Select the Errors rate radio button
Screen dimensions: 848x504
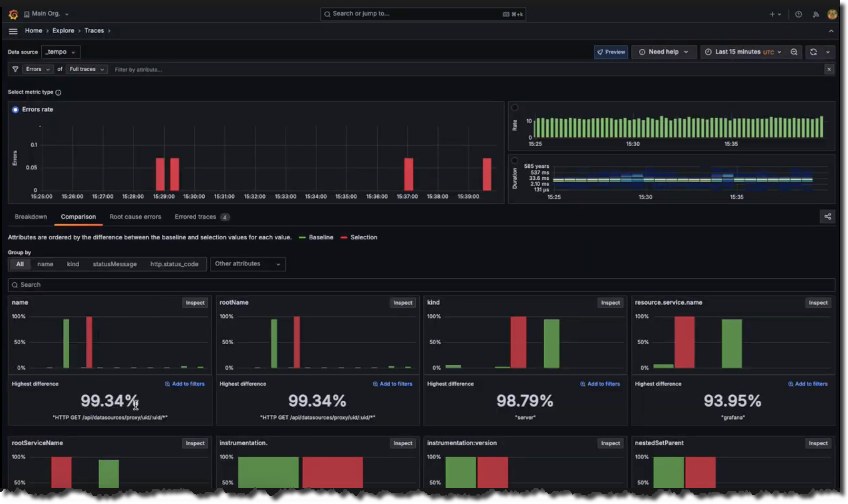pos(15,110)
